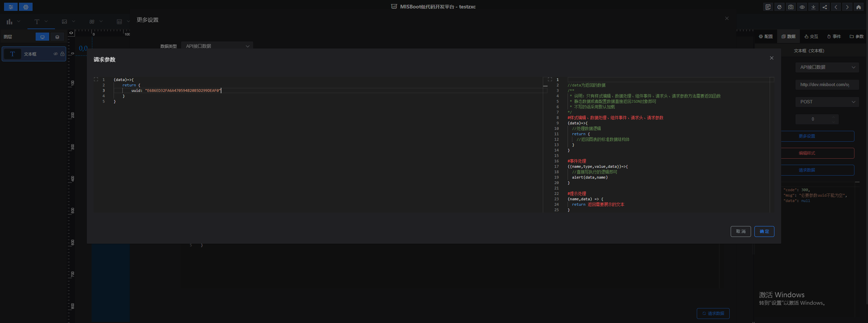Expand the number component dropdown arrow
Image resolution: width=868 pixels, height=323 pixels.
[x=101, y=21]
